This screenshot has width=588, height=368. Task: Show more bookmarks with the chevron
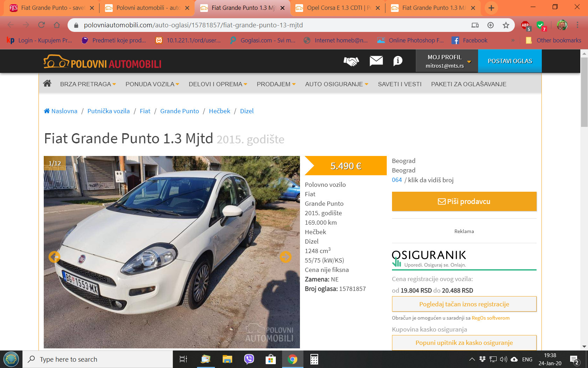pyautogui.click(x=513, y=40)
